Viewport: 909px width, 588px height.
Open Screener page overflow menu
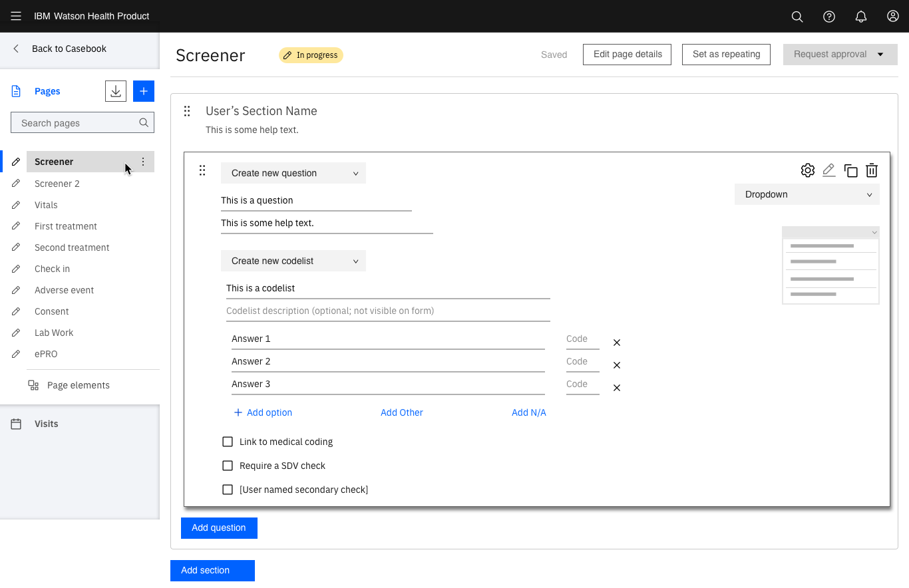point(143,162)
